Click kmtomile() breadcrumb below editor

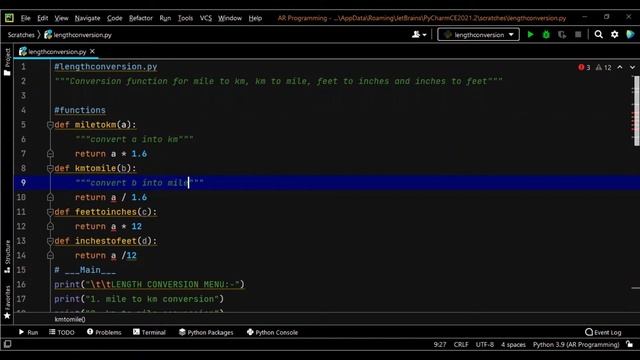coord(70,320)
